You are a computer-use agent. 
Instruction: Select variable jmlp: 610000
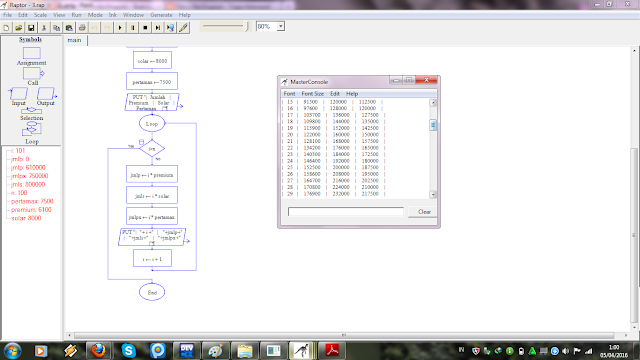point(28,168)
